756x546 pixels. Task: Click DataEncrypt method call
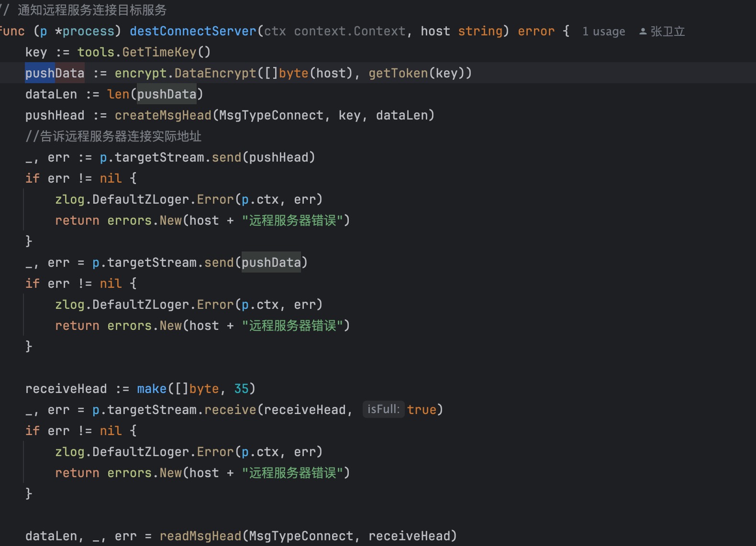tap(215, 73)
